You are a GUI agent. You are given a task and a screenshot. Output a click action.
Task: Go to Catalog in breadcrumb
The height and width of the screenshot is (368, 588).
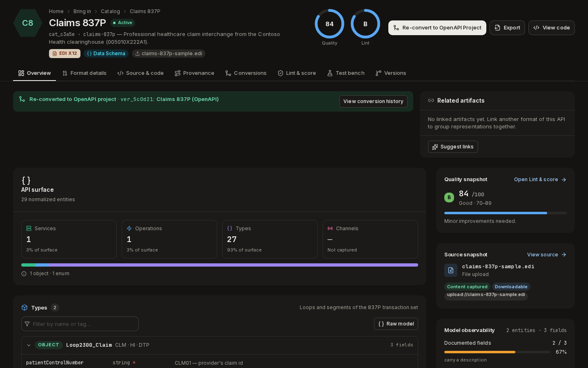tap(110, 11)
